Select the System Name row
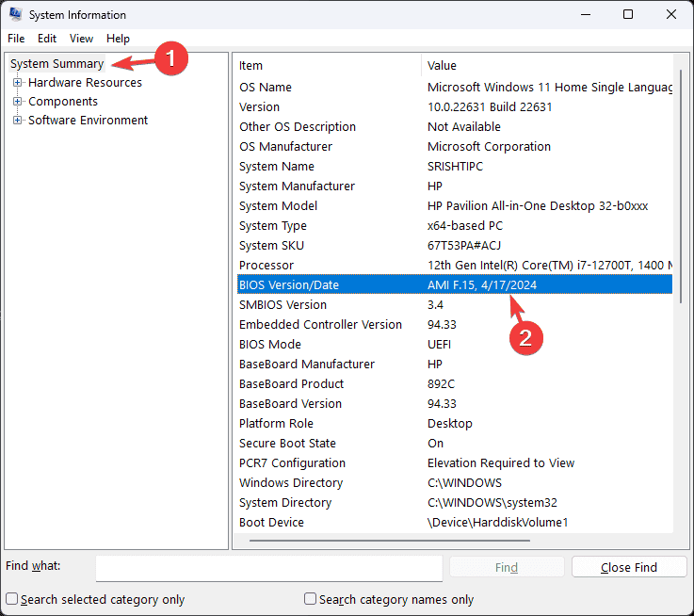 tap(455, 167)
